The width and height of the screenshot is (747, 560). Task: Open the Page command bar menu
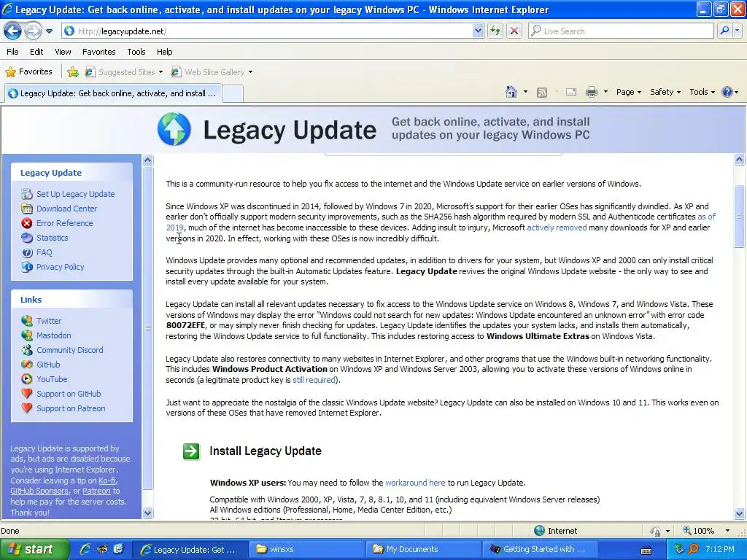tap(628, 93)
